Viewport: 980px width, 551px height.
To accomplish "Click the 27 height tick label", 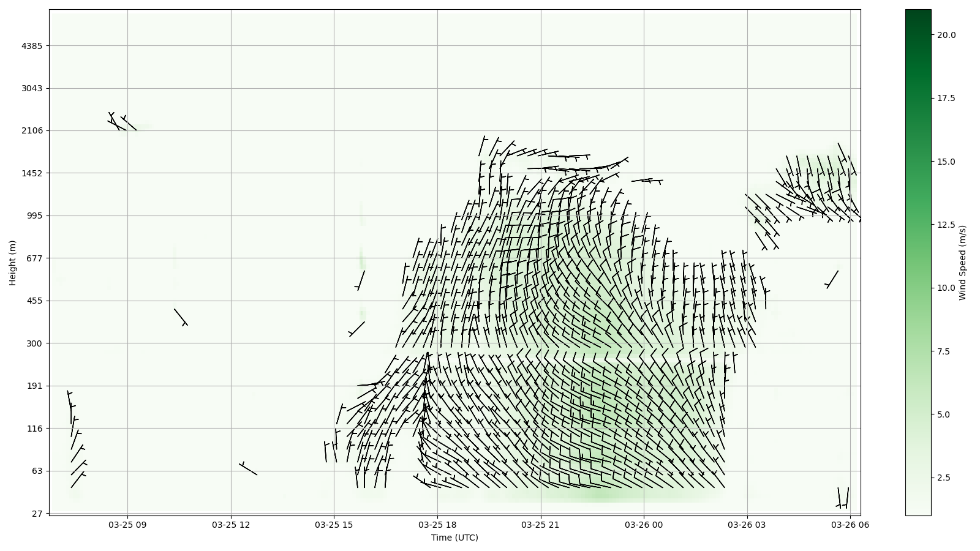I will click(x=37, y=514).
